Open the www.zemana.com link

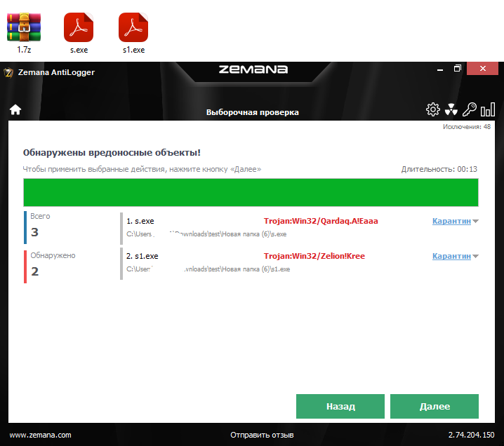coord(40,435)
